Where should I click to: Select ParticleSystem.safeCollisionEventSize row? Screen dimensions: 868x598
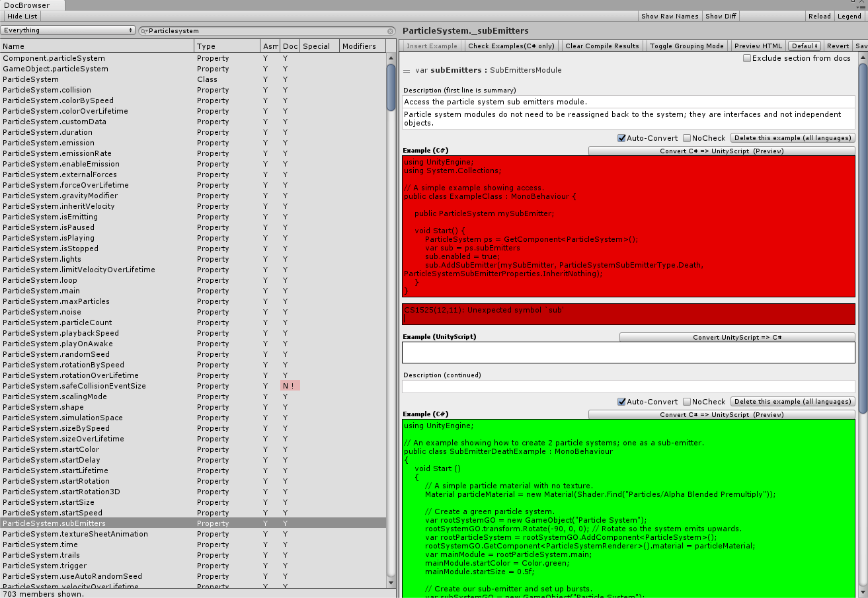193,386
